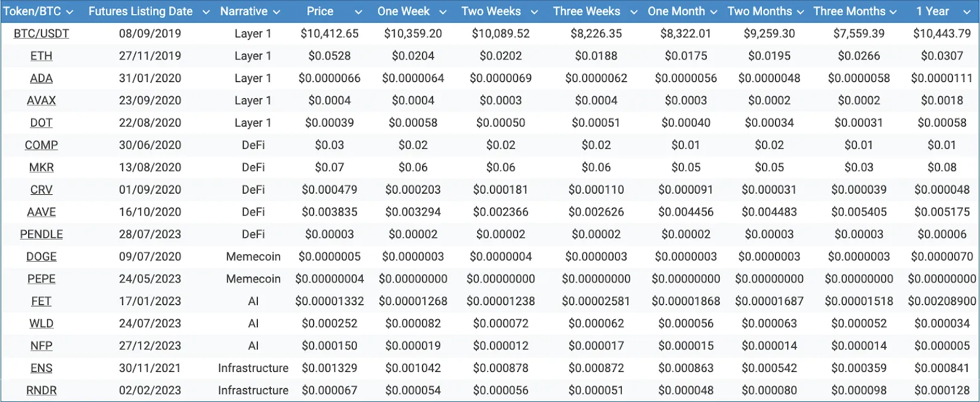Open the ETH token link
The width and height of the screenshot is (980, 402).
point(41,56)
